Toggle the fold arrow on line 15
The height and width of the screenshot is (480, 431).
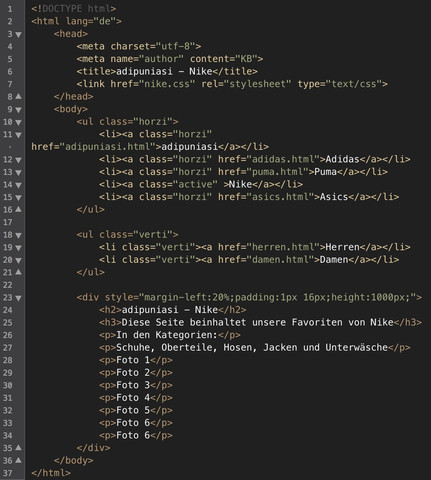[18, 198]
